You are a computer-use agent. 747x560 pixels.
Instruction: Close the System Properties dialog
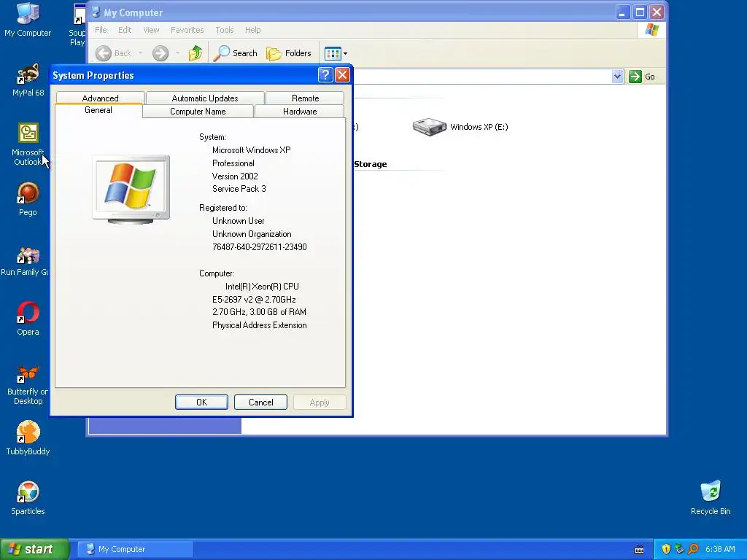(x=342, y=75)
